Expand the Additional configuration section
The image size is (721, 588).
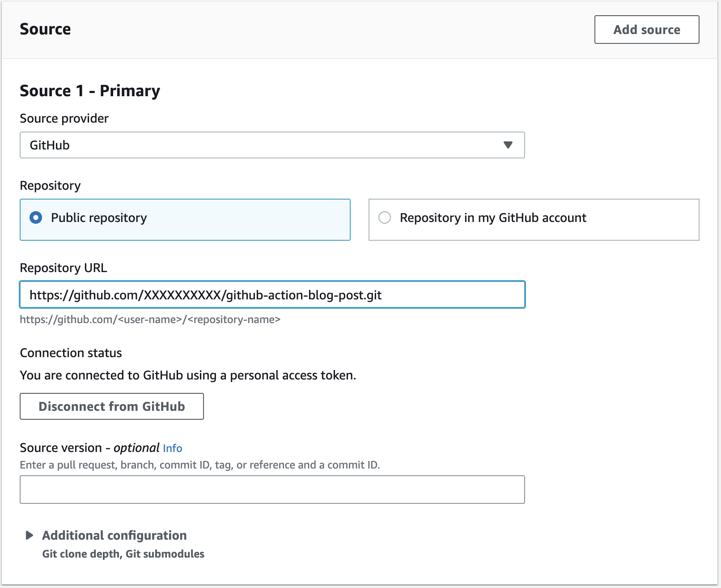click(x=114, y=535)
